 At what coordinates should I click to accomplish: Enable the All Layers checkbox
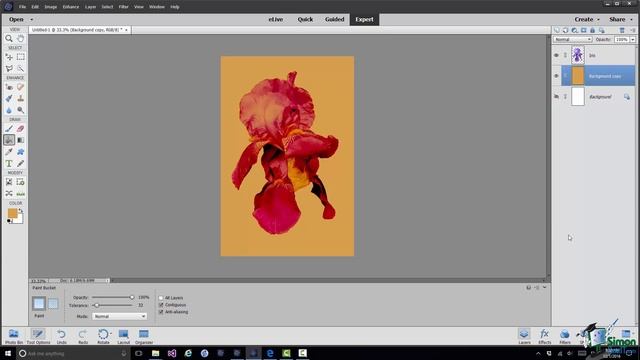(x=161, y=298)
